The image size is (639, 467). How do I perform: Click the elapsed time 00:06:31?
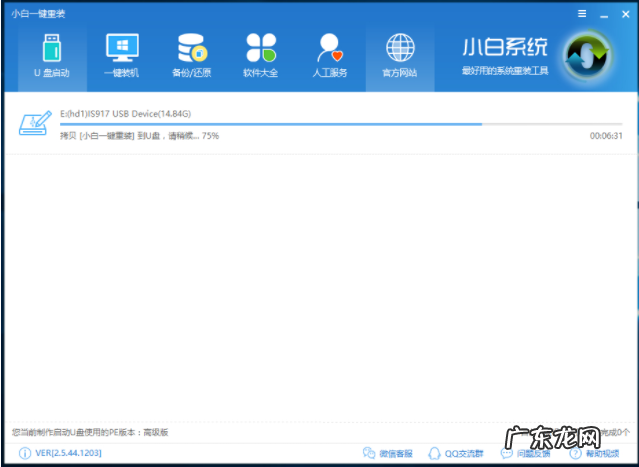tap(606, 136)
